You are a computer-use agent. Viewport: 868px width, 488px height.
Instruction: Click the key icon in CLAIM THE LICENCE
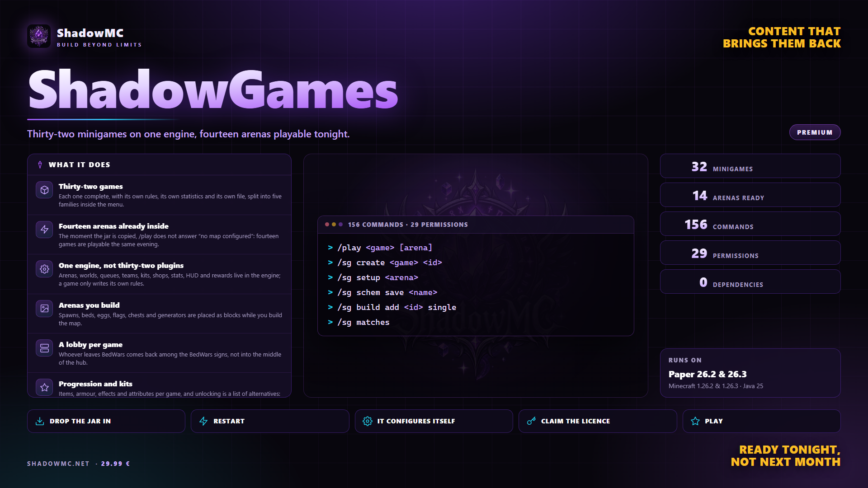coord(531,421)
